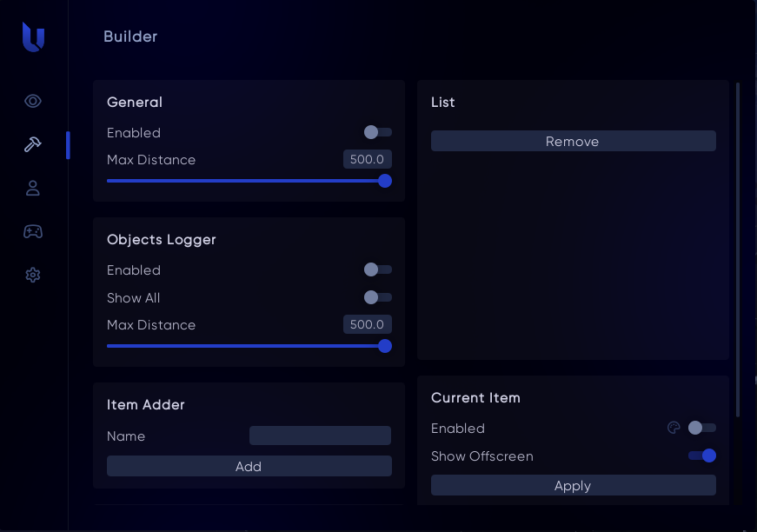This screenshot has height=532, width=757.
Task: Click Objects Logger Max Distance slider handle
Action: coord(385,346)
